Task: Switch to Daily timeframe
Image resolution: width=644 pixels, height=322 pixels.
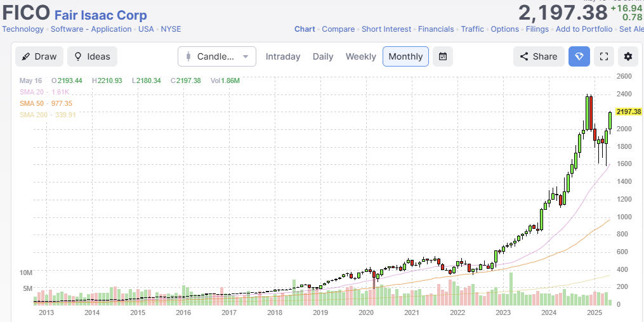Action: tap(323, 56)
